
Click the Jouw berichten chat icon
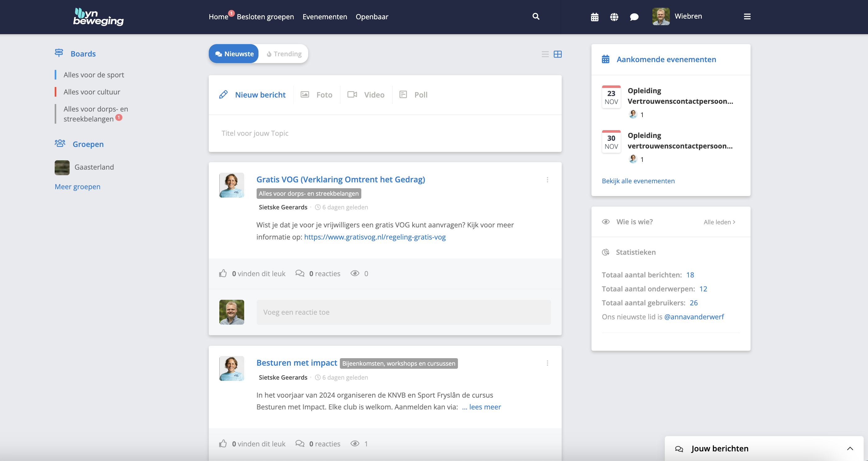(679, 449)
